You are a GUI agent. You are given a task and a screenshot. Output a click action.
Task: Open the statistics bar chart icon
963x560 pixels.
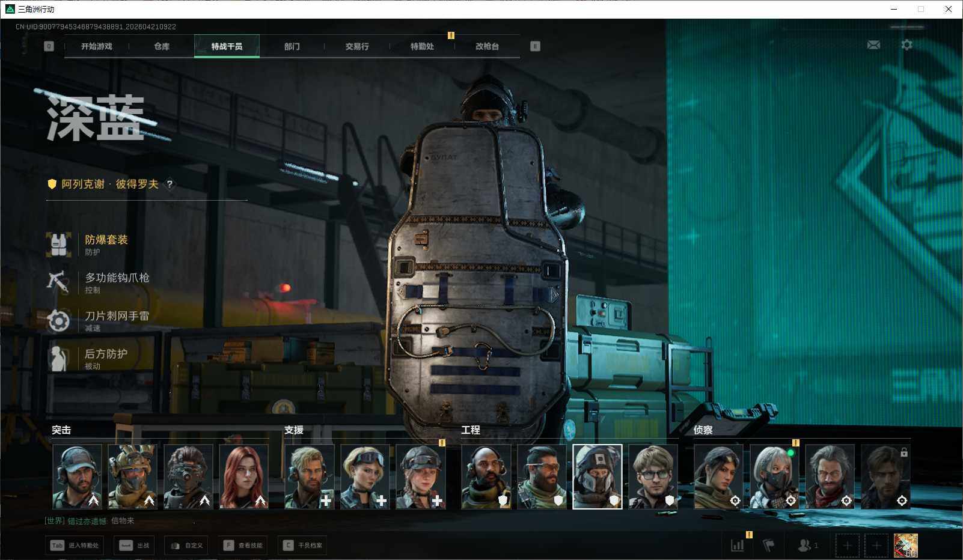tap(737, 546)
